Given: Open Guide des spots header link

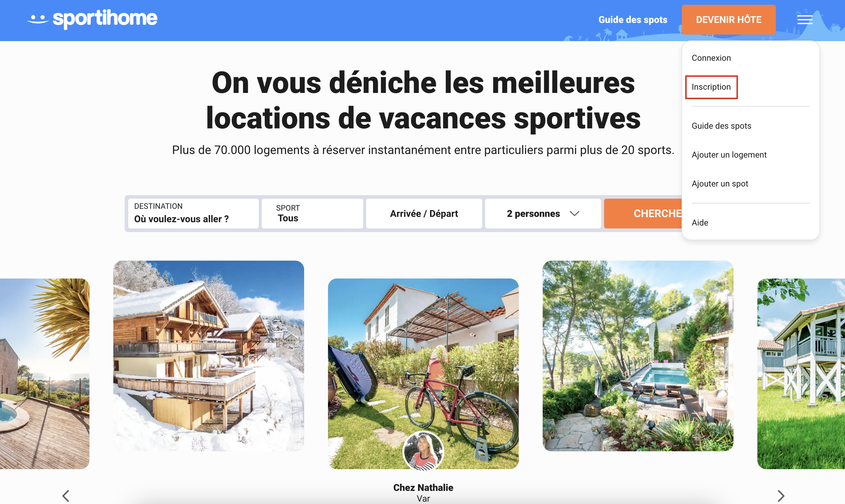Looking at the screenshot, I should click(633, 20).
